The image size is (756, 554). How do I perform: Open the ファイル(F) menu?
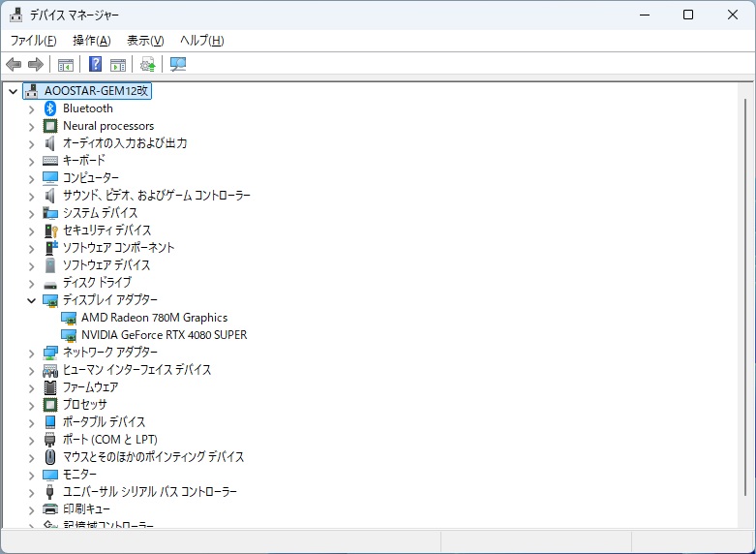pyautogui.click(x=33, y=41)
